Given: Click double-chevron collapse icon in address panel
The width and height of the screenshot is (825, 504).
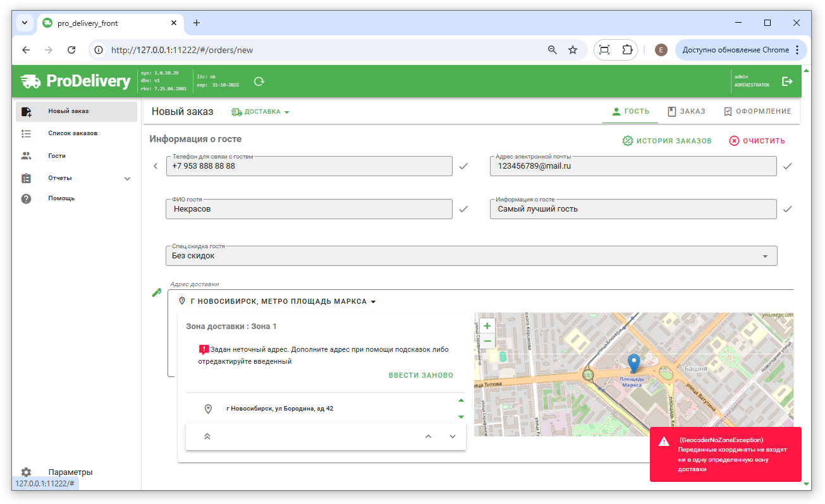Looking at the screenshot, I should point(207,436).
